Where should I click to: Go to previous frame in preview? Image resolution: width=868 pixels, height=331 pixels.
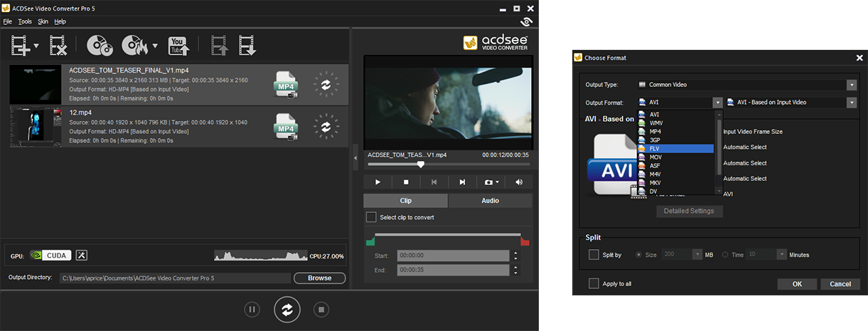(x=434, y=182)
